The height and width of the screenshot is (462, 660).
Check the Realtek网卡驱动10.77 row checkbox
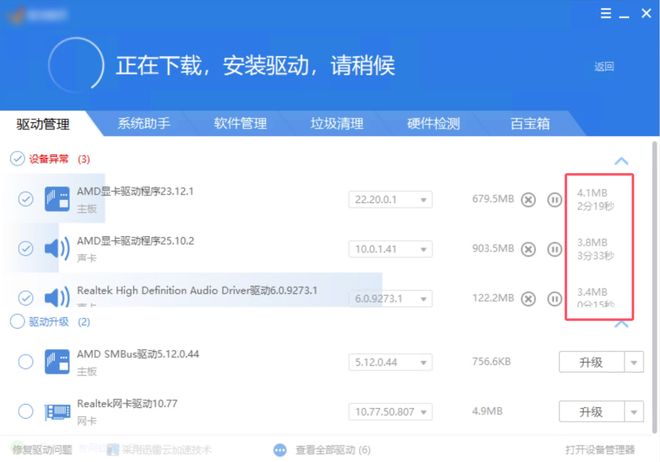26,411
